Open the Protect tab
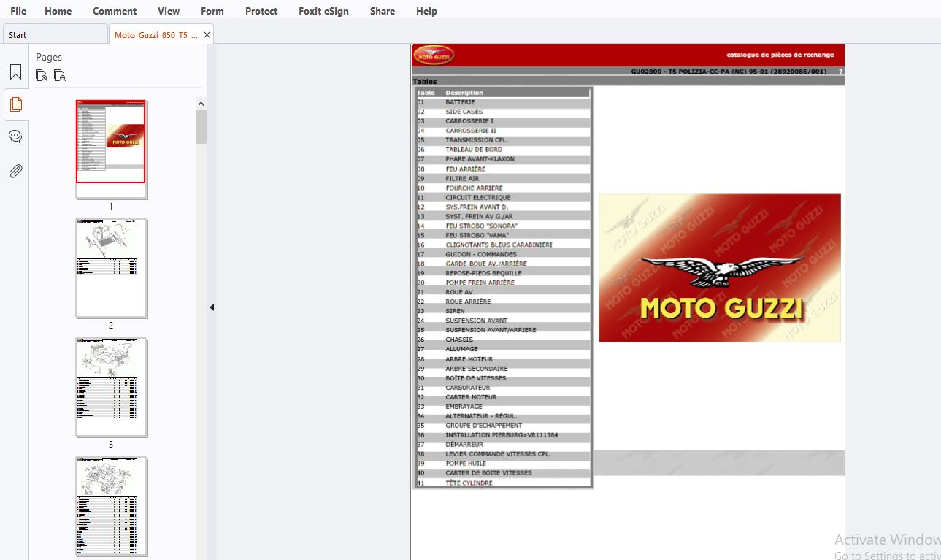The height and width of the screenshot is (560, 941). click(261, 11)
